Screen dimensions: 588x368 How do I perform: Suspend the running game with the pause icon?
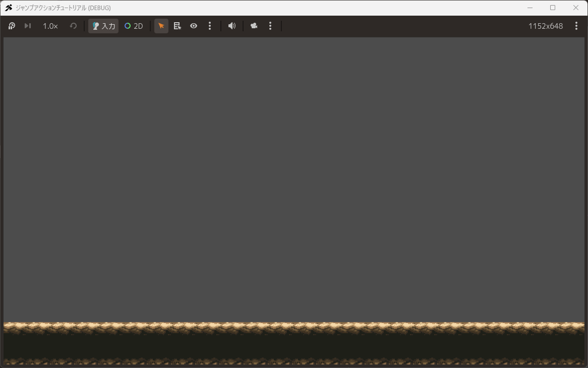12,26
